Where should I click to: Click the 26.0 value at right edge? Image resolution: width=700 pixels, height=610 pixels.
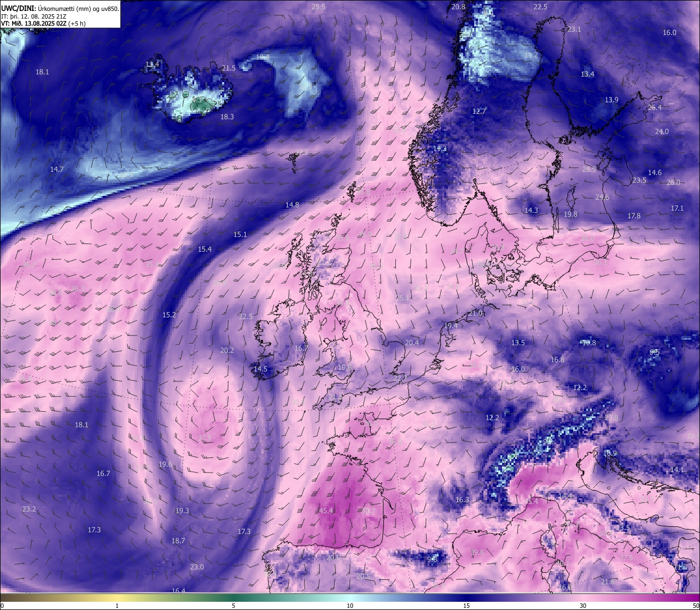(673, 182)
